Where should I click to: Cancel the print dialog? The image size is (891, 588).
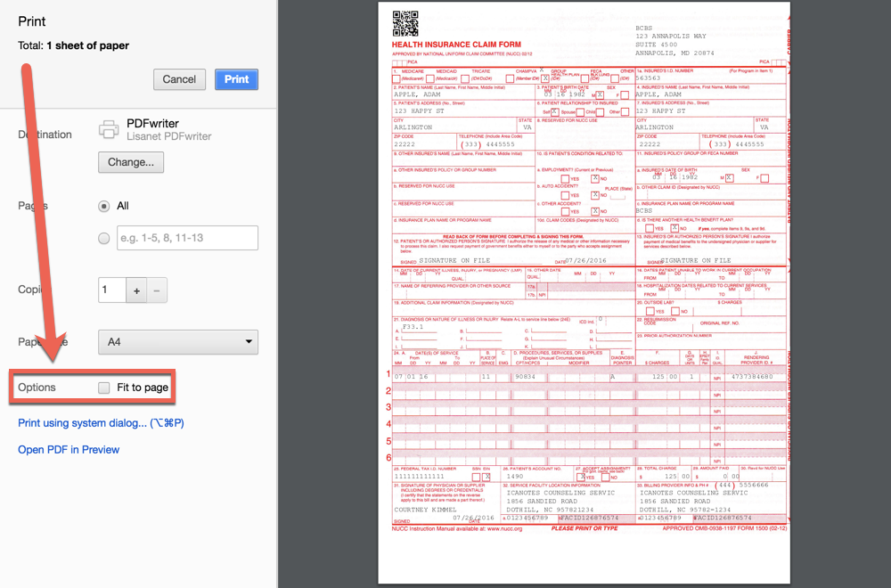[179, 79]
